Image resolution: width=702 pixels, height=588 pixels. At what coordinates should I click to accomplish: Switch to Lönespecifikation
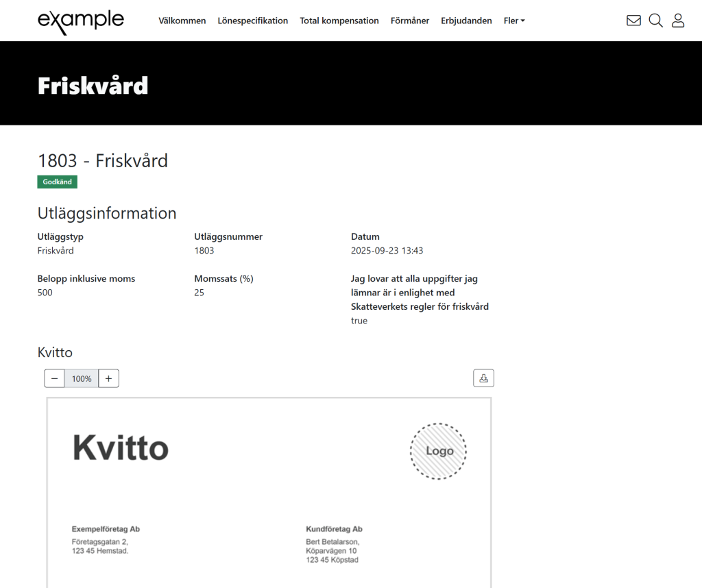[x=252, y=21]
